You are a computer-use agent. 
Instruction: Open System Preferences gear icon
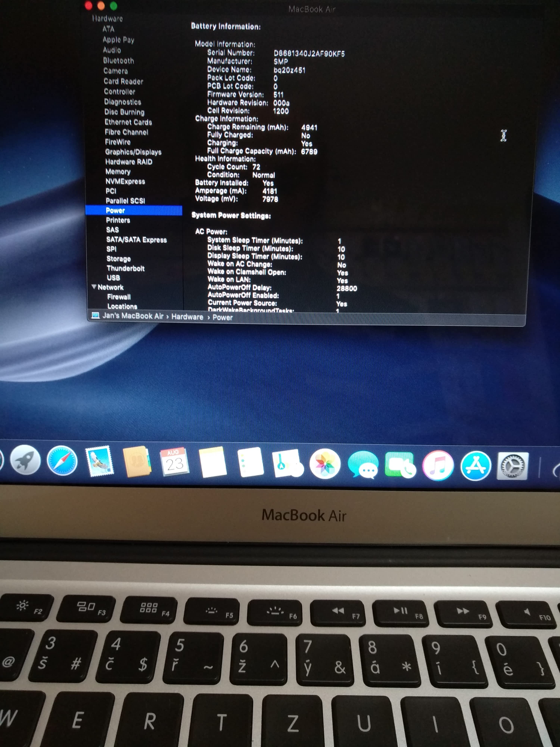[512, 466]
